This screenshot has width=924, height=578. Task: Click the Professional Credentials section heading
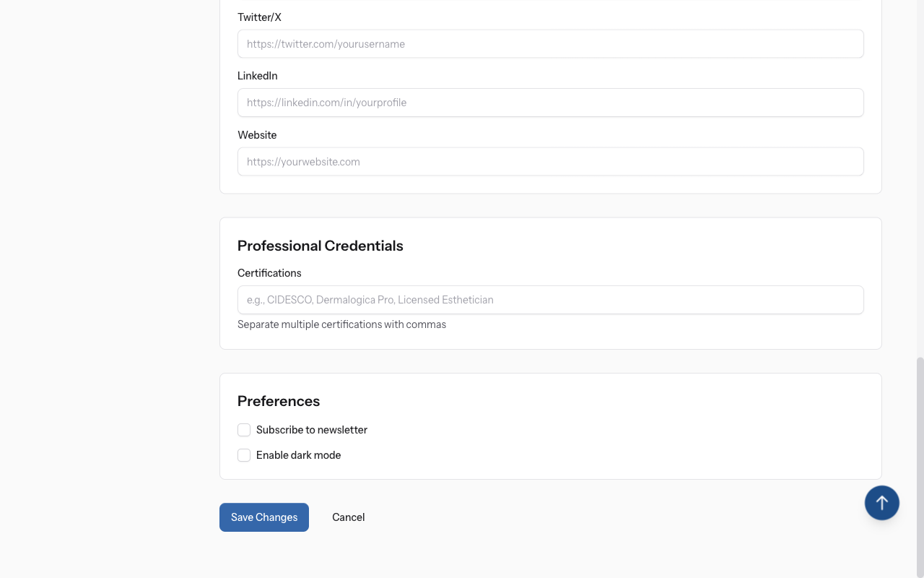pos(320,246)
